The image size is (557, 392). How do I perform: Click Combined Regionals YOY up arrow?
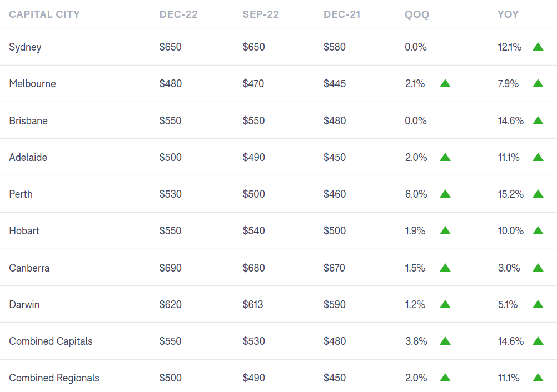[x=538, y=378]
